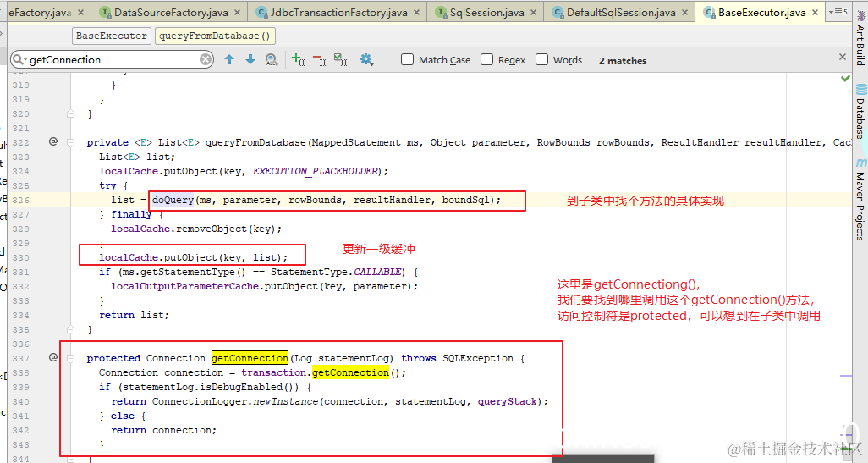Click localOutputParameterCache on line 332
868x463 pixels.
185,286
